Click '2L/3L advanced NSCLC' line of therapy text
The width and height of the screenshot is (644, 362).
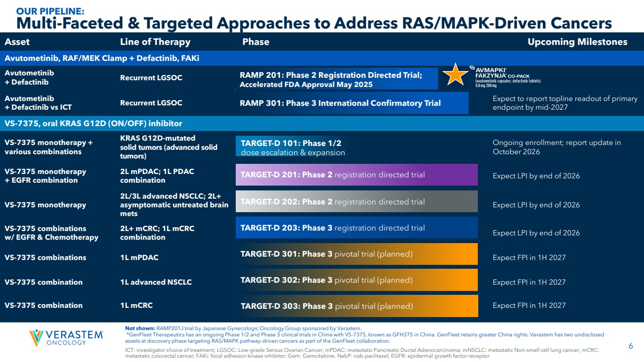click(174, 205)
